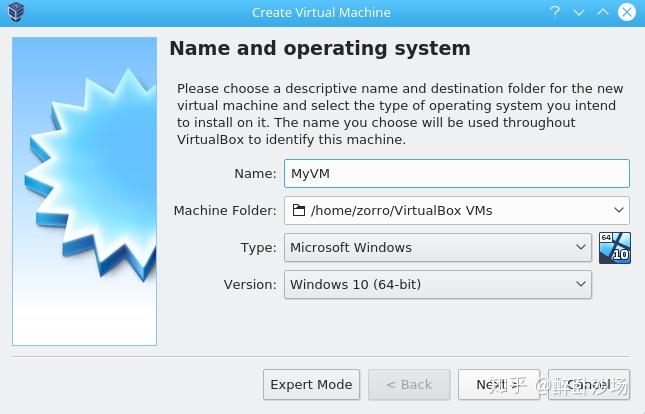Focus the Name field containing MyVM
The width and height of the screenshot is (645, 414).
[x=456, y=173]
